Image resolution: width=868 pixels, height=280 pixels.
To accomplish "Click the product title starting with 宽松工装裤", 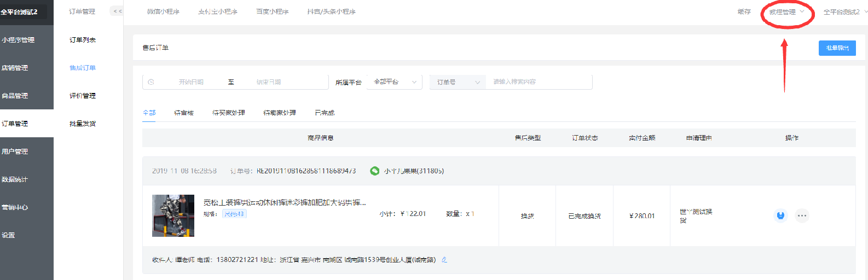I will click(x=285, y=202).
